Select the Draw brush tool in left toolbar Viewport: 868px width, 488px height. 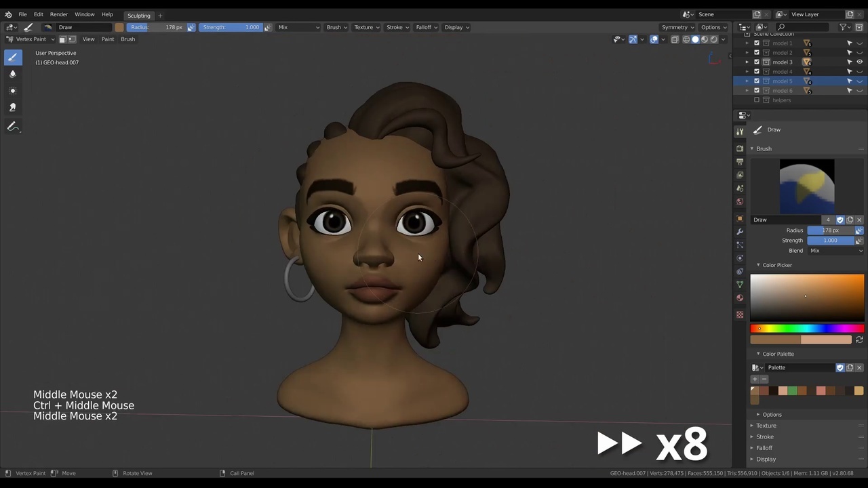click(12, 58)
